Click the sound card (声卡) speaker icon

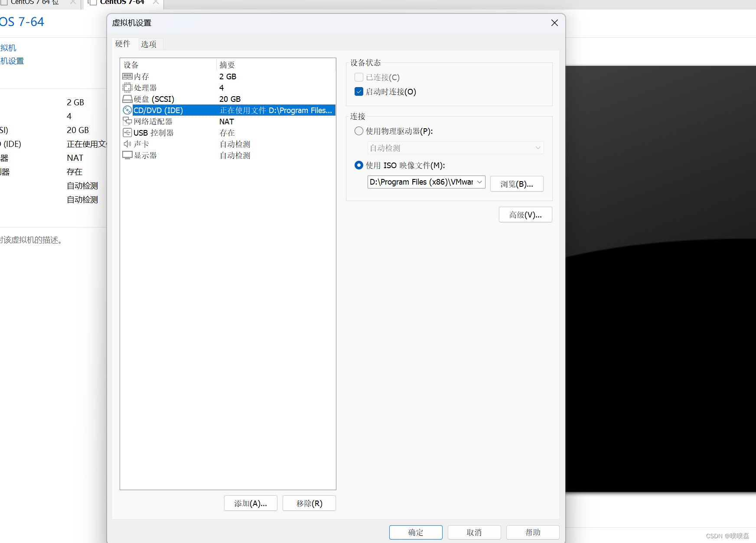click(127, 144)
